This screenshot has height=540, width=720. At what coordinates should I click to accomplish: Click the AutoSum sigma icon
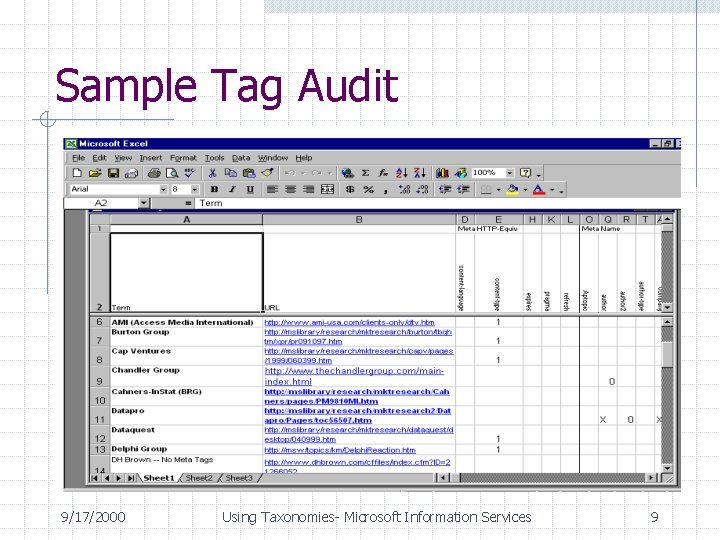(x=366, y=173)
